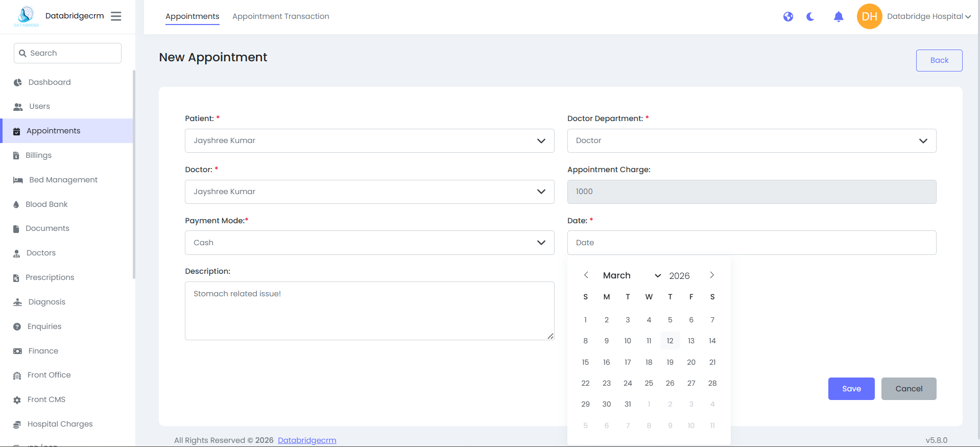Image resolution: width=980 pixels, height=447 pixels.
Task: Click the Dashboard pie chart icon
Action: pyautogui.click(x=18, y=82)
